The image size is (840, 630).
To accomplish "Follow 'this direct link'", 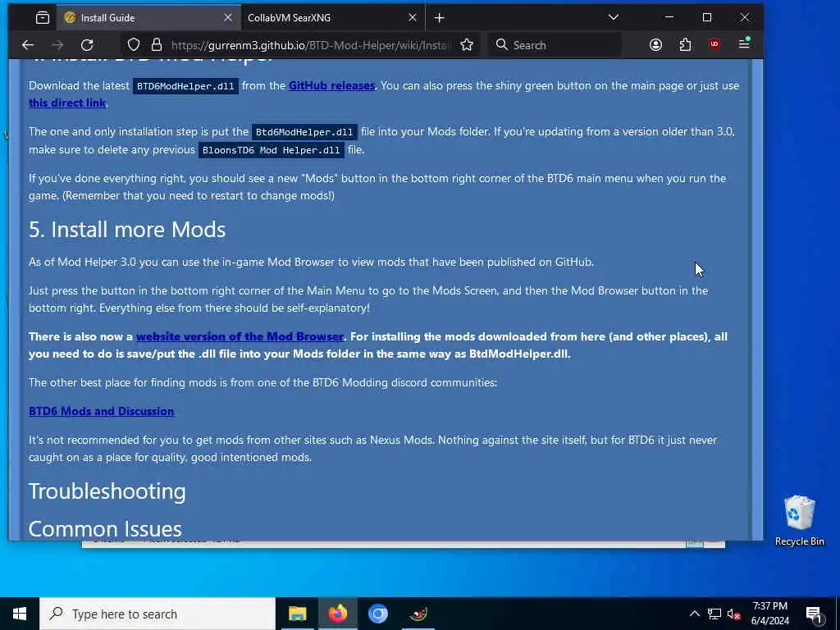I will [67, 103].
